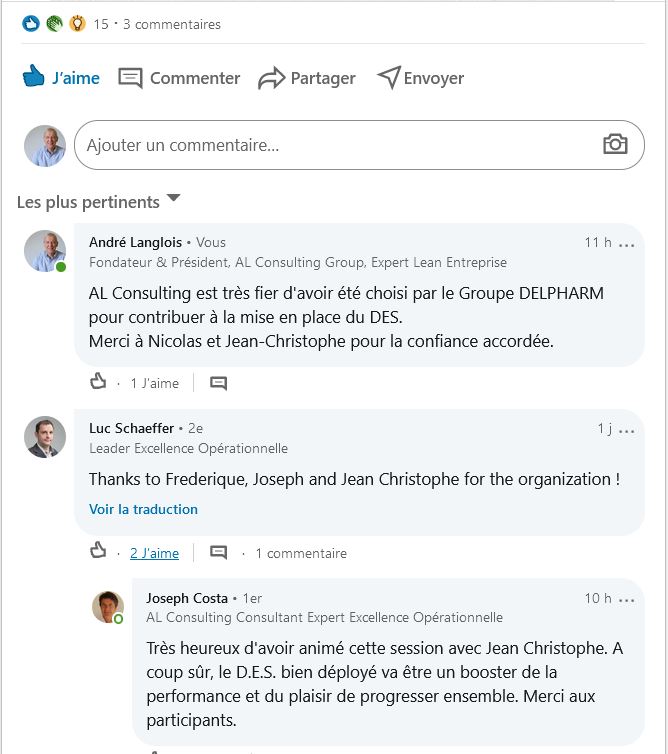Click the J'aime thumbs-up icon on the post
This screenshot has width=668, height=754.
tap(34, 77)
